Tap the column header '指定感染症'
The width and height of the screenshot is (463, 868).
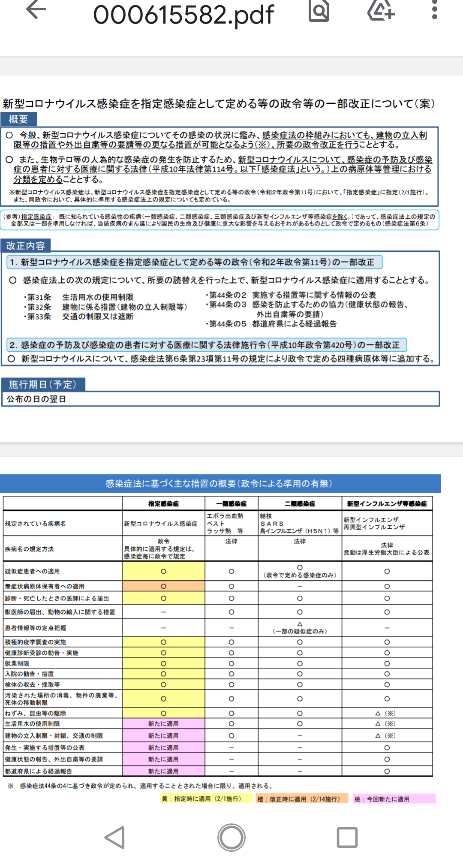[163, 503]
